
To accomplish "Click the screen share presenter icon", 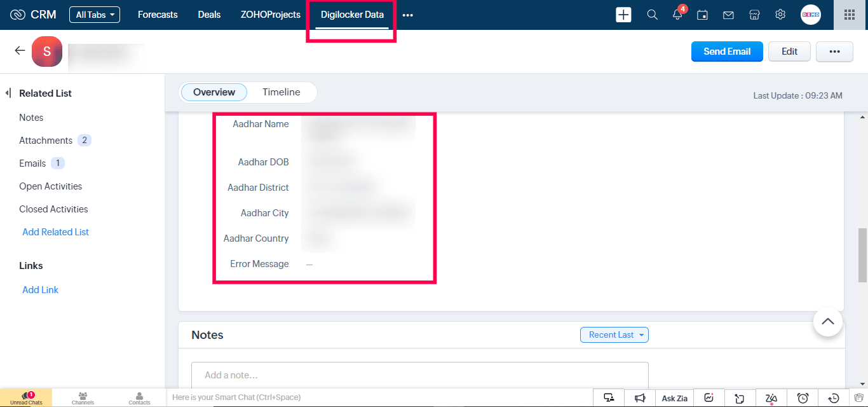I will click(x=609, y=398).
